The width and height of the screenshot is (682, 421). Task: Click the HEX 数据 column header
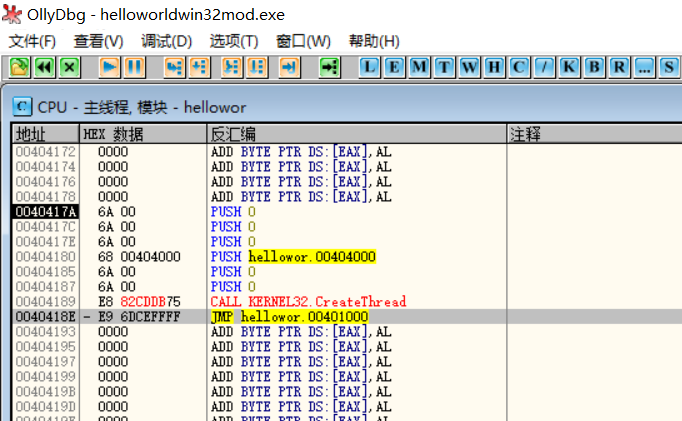[143, 134]
